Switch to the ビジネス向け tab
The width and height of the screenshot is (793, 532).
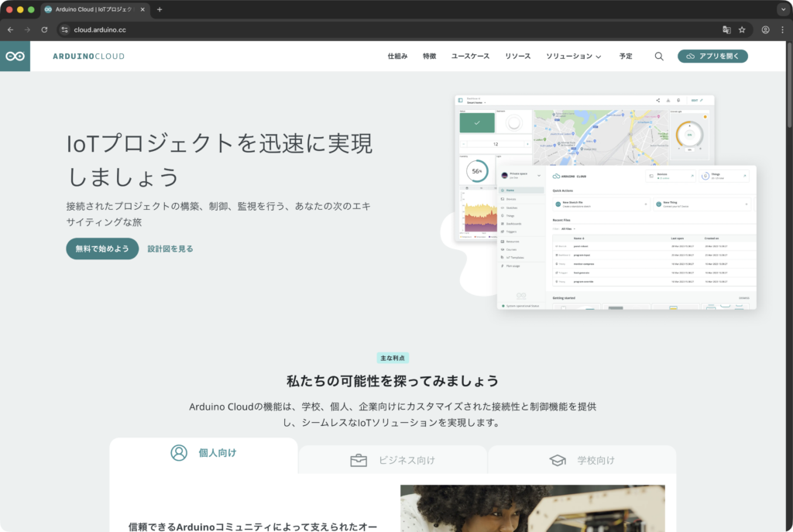[x=393, y=460]
